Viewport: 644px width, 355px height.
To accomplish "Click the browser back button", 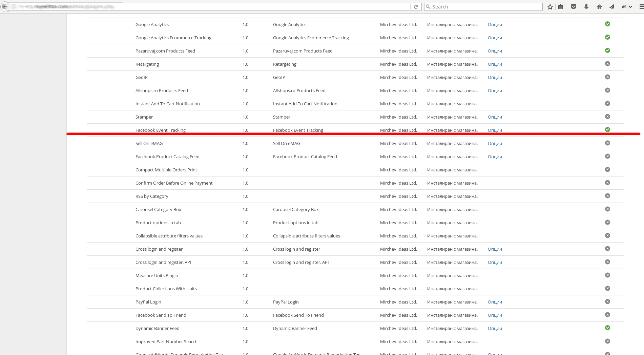I will click(x=4, y=6).
